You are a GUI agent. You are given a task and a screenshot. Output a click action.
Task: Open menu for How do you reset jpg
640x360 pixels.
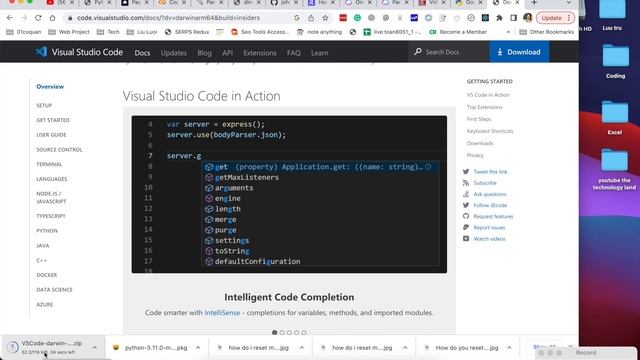[509, 347]
